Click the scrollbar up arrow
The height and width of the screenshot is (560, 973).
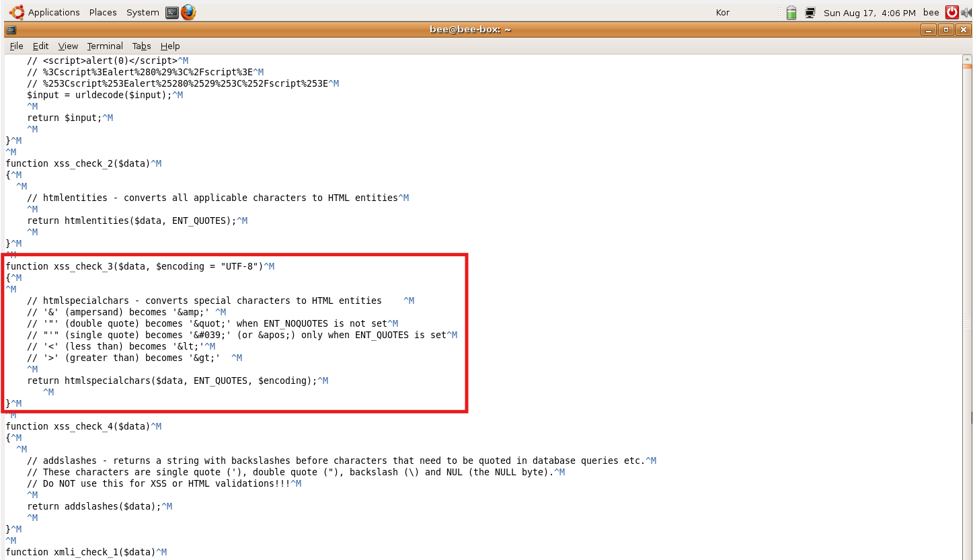tap(967, 60)
